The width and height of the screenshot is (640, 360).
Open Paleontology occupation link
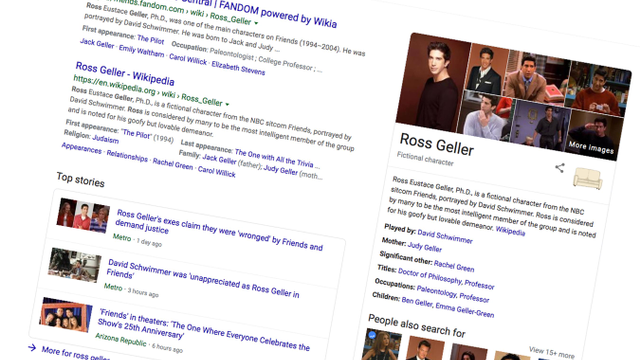coord(436,291)
